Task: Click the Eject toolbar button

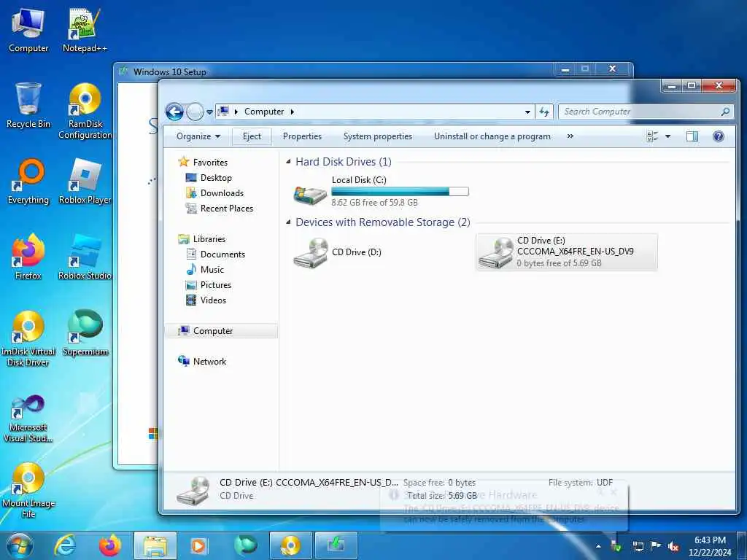Action: pos(252,136)
